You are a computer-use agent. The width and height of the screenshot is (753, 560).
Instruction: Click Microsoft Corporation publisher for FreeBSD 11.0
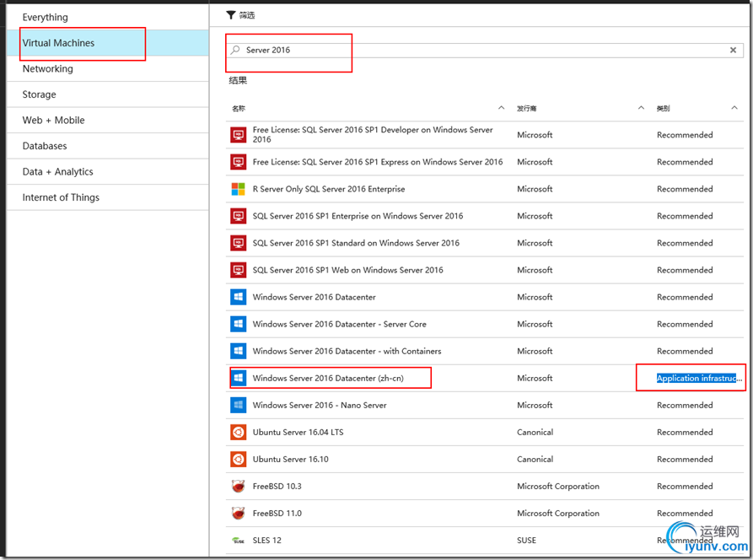point(558,513)
